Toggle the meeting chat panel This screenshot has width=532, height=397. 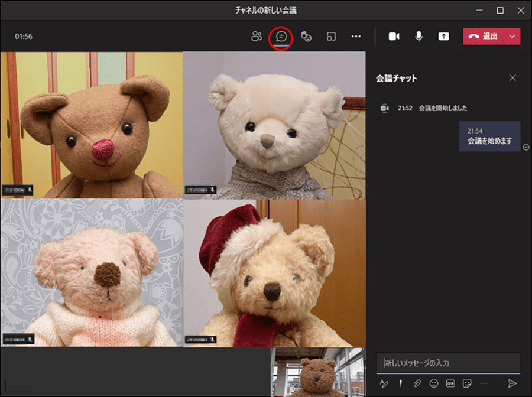(282, 37)
